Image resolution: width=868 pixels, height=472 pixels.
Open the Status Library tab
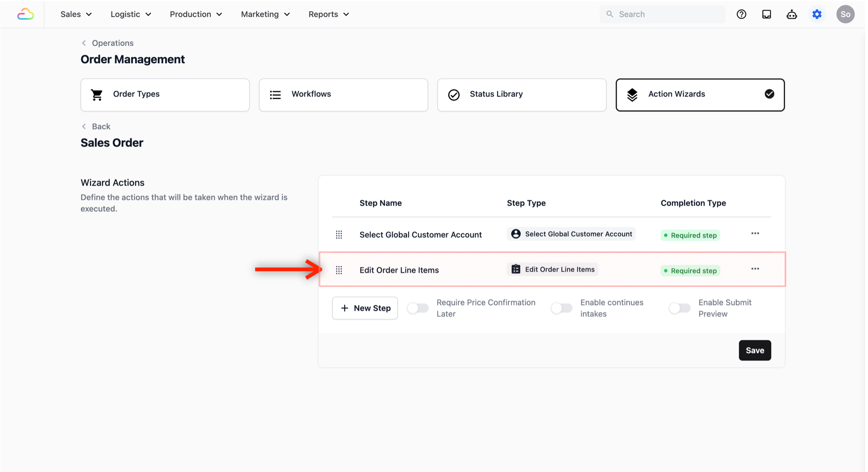click(521, 95)
